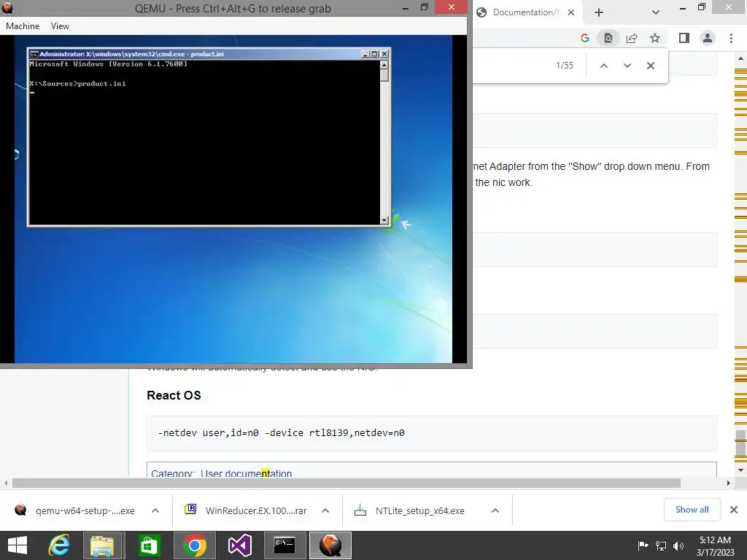Open the Windows Start button
747x560 pixels.
pos(18,545)
